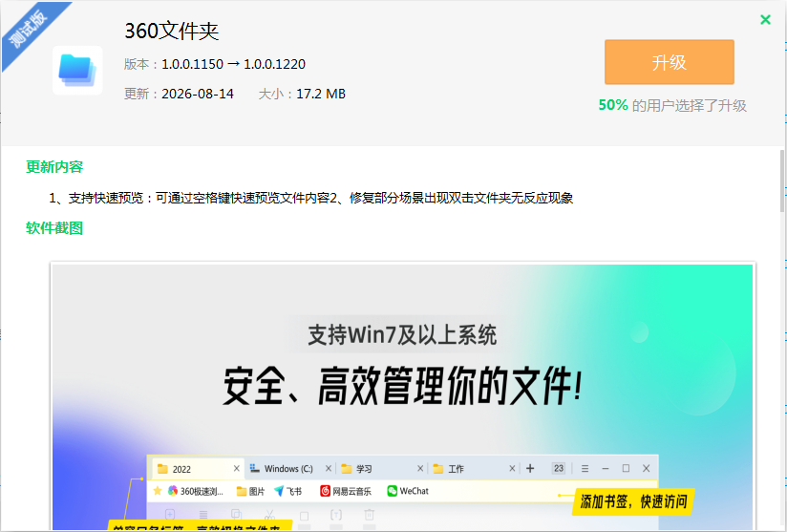Click the 软件截图 section heading
This screenshot has height=532, width=787.
54,228
